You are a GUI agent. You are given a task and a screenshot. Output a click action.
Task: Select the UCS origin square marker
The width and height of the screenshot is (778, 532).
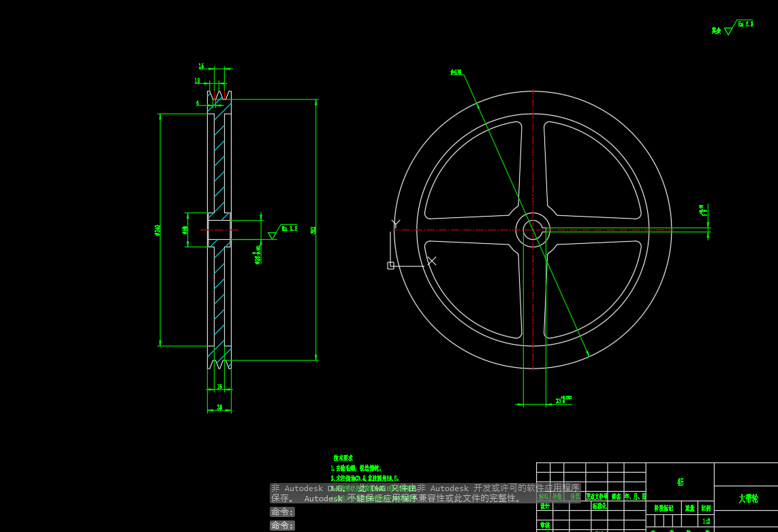[x=390, y=266]
